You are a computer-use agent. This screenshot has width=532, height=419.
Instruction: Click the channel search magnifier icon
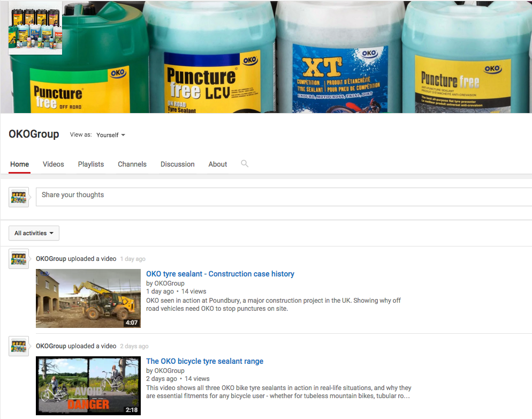[244, 163]
